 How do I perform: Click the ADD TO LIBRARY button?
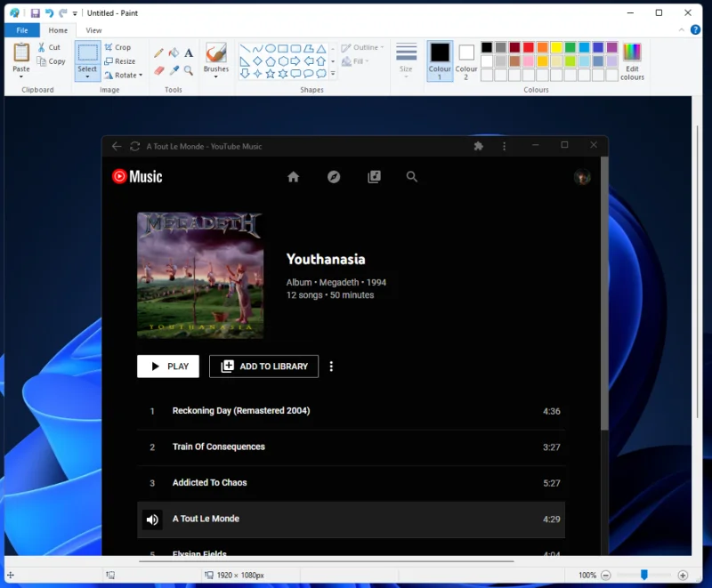(263, 366)
